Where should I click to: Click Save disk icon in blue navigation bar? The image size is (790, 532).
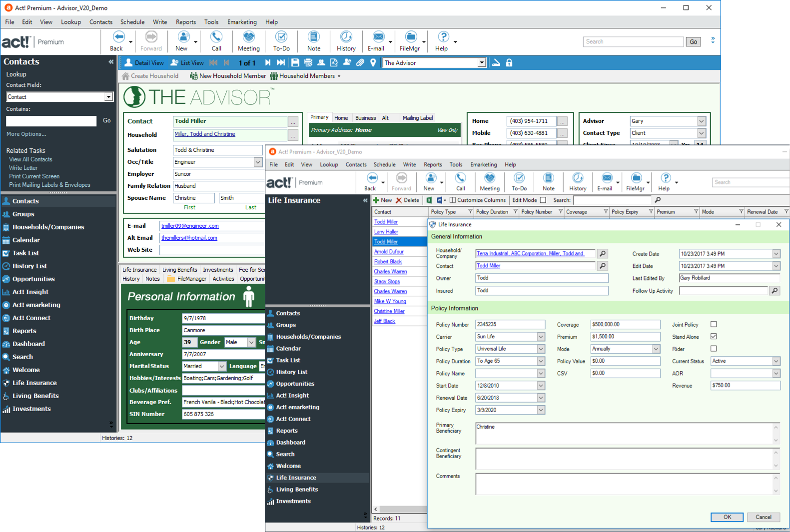[x=295, y=62]
